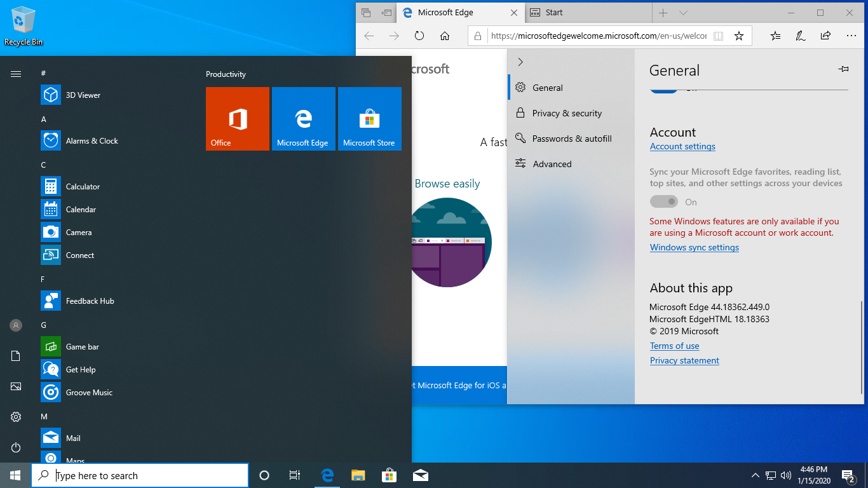Open Task View on taskbar

point(295,475)
